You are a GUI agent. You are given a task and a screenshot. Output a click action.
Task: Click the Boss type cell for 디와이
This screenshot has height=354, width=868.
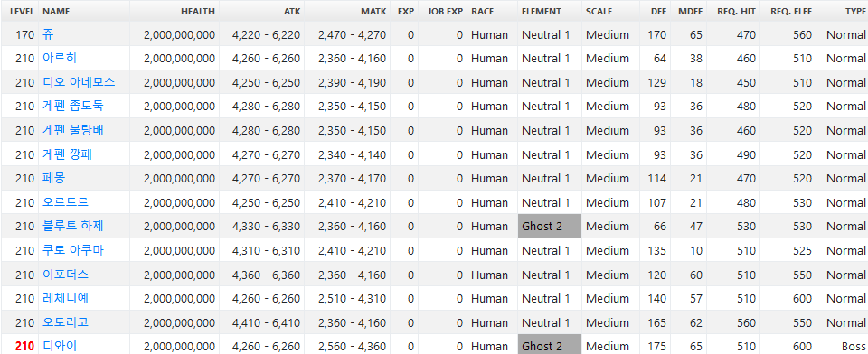pos(854,346)
